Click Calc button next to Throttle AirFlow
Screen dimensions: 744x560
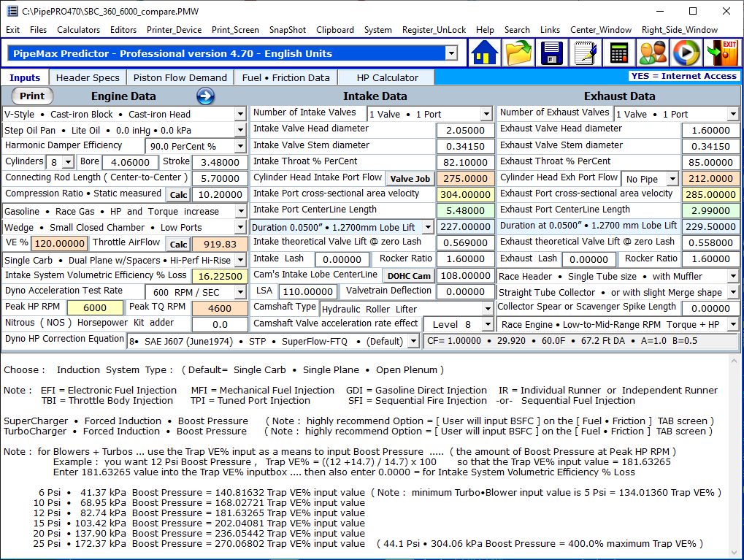click(x=178, y=244)
